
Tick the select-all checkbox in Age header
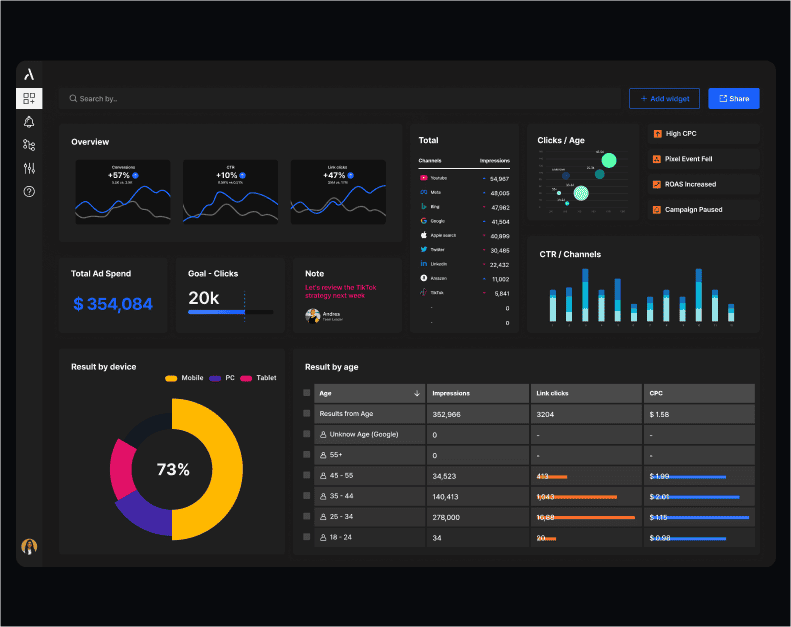coord(307,393)
